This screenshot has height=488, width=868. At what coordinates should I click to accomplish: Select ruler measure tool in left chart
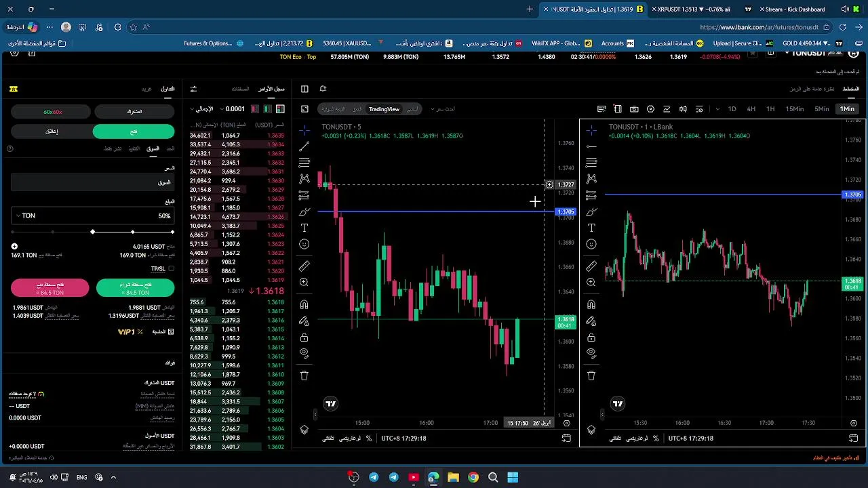304,266
